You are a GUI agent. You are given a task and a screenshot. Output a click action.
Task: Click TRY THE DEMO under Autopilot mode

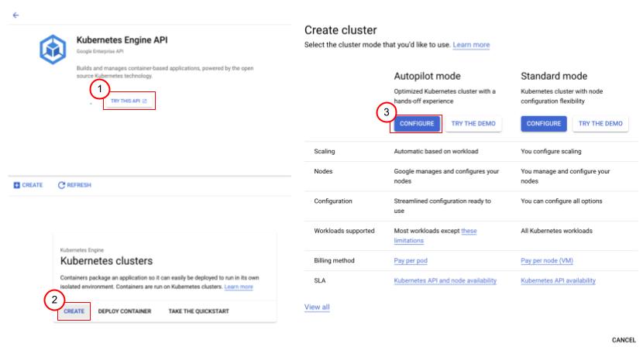pos(473,124)
